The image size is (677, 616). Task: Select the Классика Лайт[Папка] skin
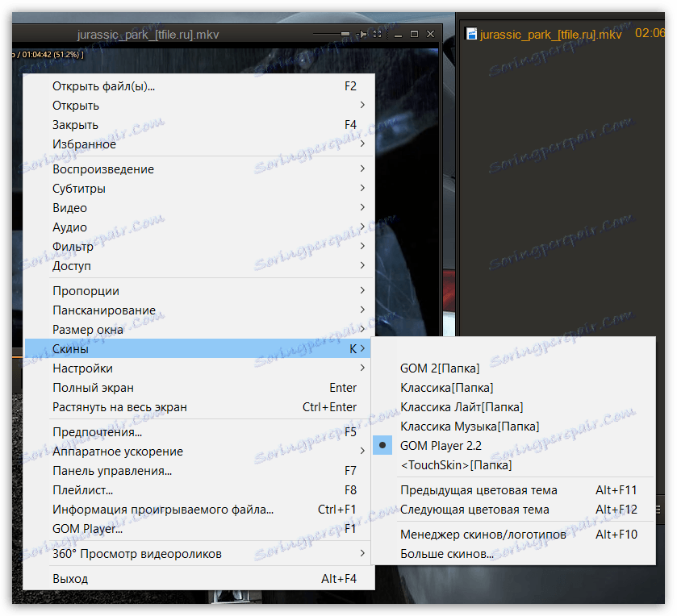coord(513,407)
